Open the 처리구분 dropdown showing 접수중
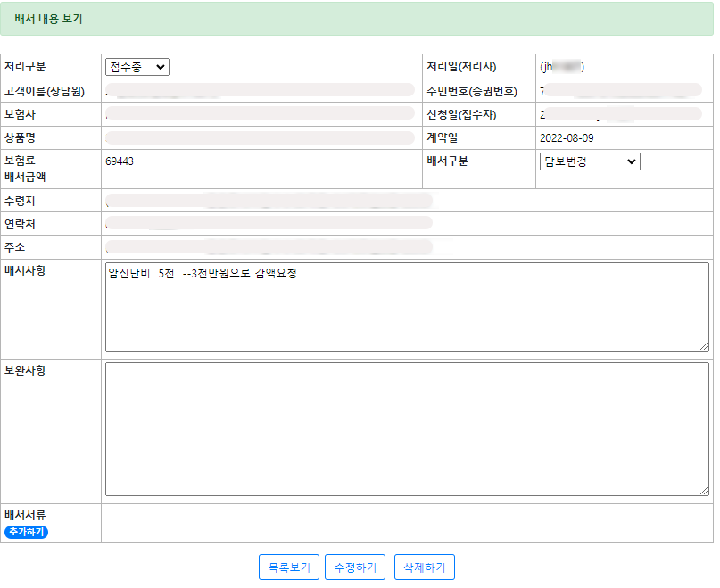Viewport: 720px width, 588px height. [x=137, y=67]
